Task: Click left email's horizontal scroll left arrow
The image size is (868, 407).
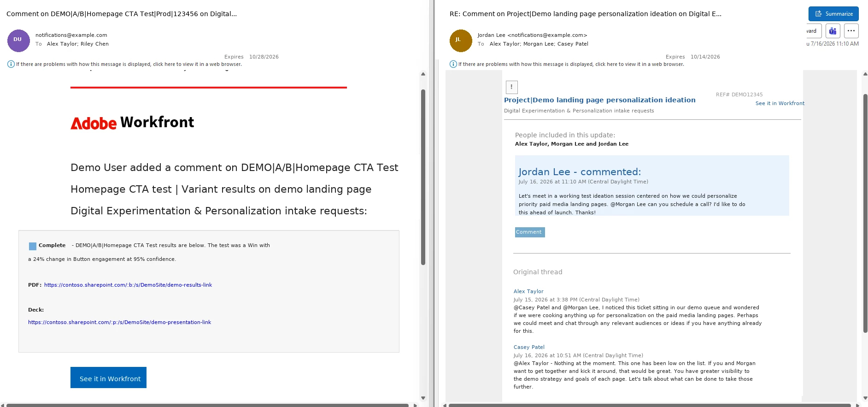Action: pyautogui.click(x=3, y=405)
